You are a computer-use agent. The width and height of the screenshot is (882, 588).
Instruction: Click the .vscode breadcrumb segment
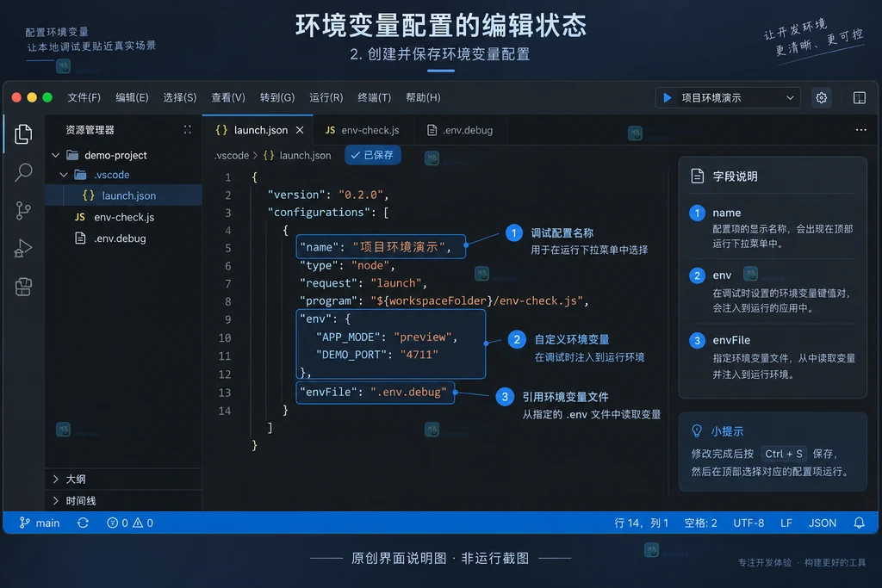[x=231, y=155]
